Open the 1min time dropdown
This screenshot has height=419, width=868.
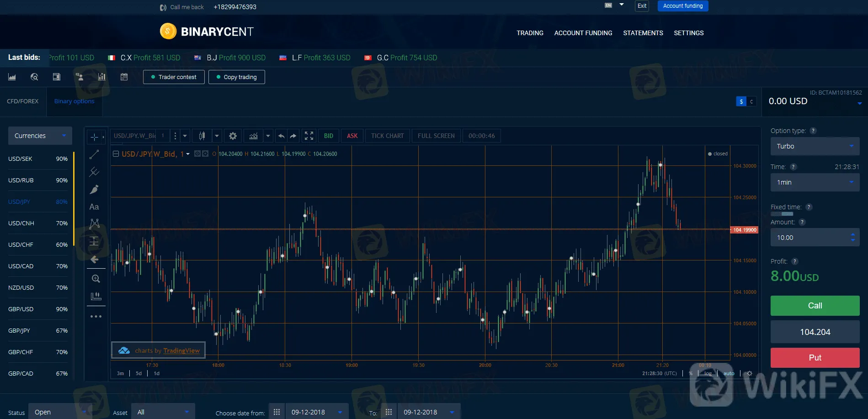click(815, 182)
